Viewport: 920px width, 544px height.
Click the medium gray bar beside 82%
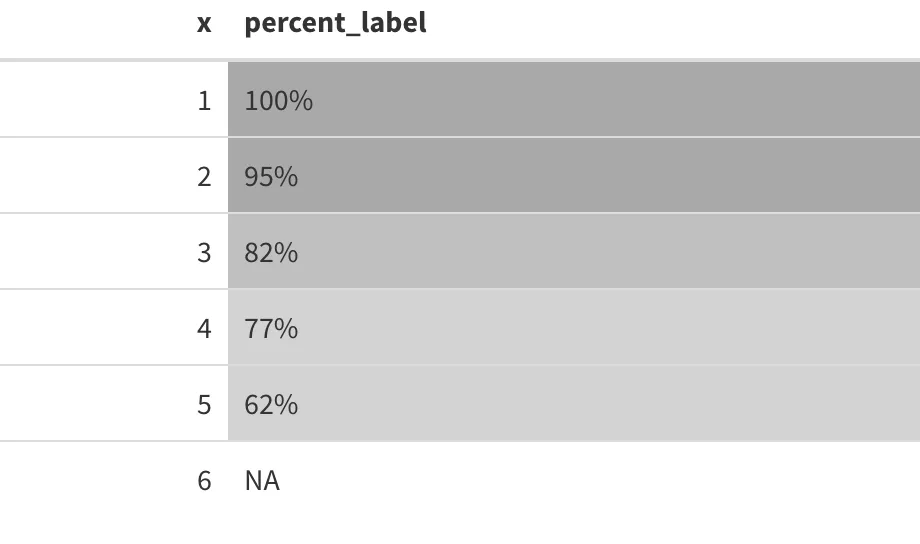(x=574, y=251)
